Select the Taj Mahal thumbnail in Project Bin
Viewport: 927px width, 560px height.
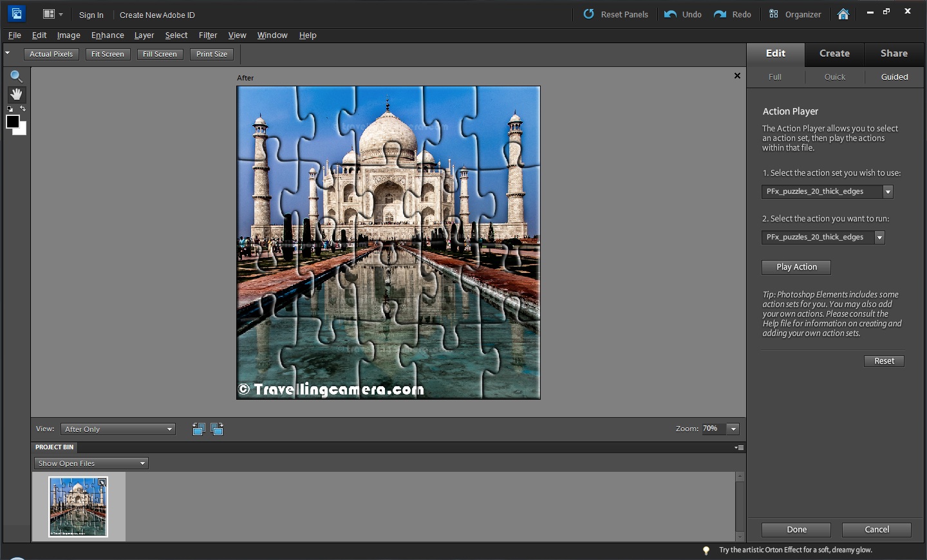(x=78, y=507)
